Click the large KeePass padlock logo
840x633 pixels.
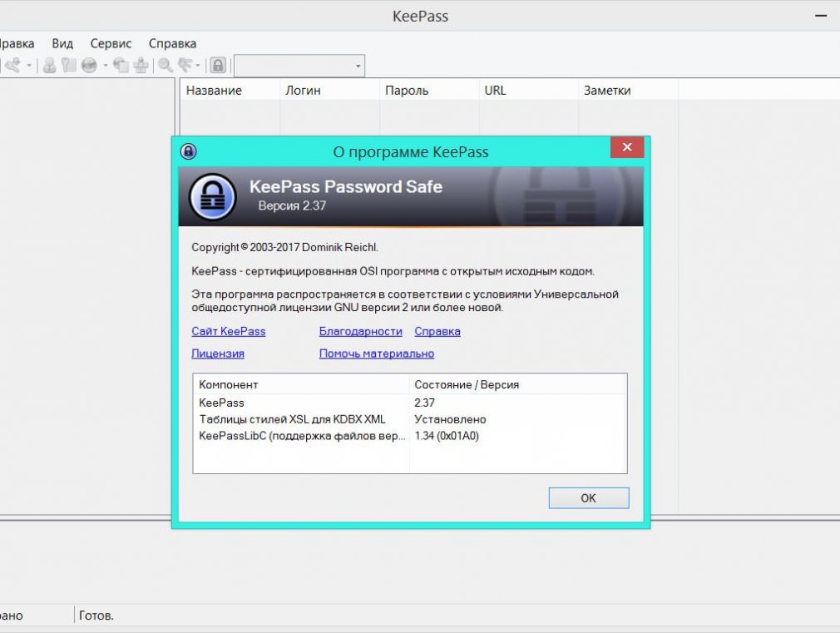pyautogui.click(x=213, y=196)
